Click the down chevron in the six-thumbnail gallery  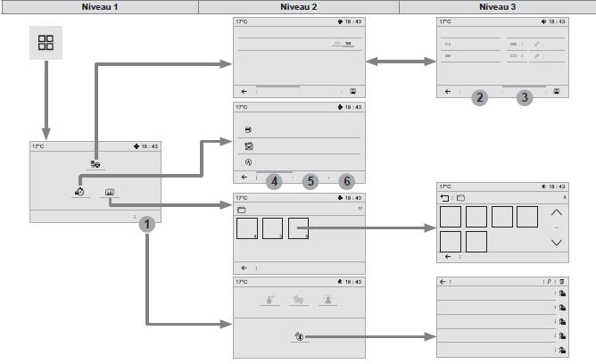[557, 243]
